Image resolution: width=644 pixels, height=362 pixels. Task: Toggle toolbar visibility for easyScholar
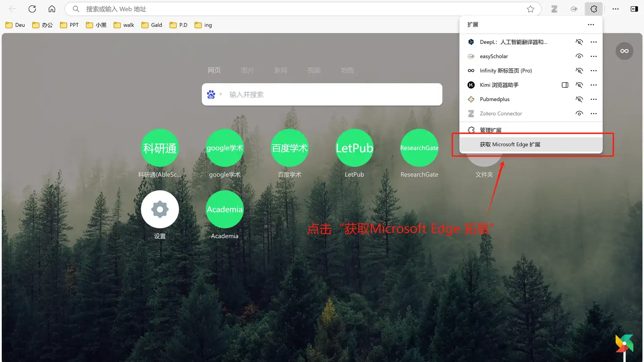[x=579, y=56]
